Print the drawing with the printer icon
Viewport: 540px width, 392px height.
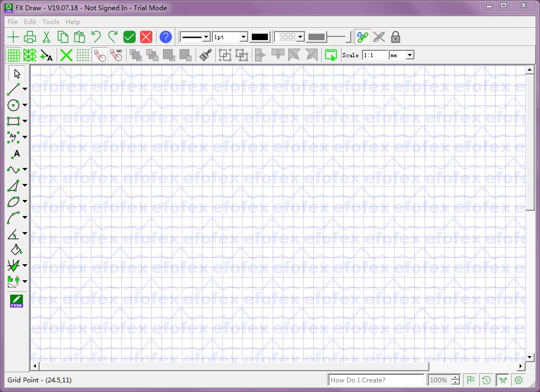click(x=30, y=37)
